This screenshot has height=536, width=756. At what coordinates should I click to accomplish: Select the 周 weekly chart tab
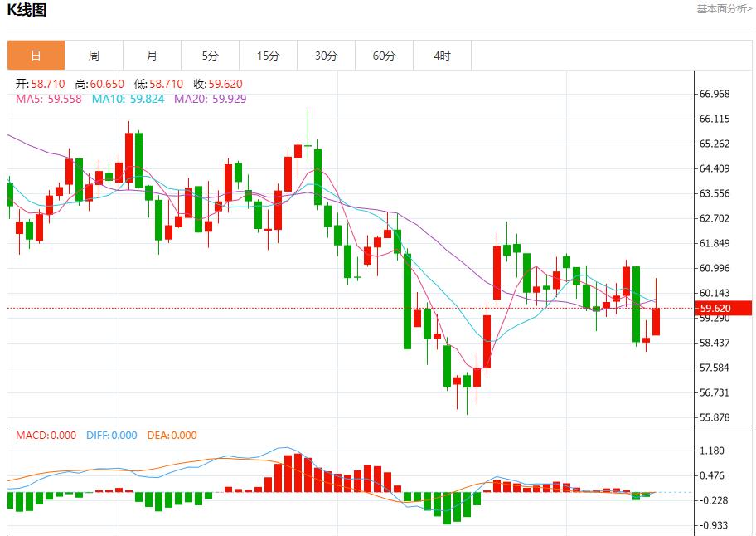click(x=94, y=56)
